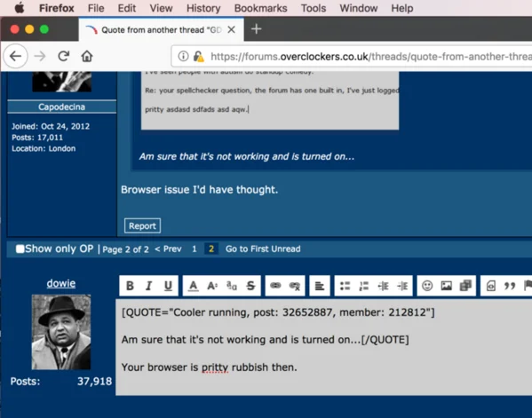The width and height of the screenshot is (532, 418).
Task: Insert media using the media icon
Action: pos(465,286)
